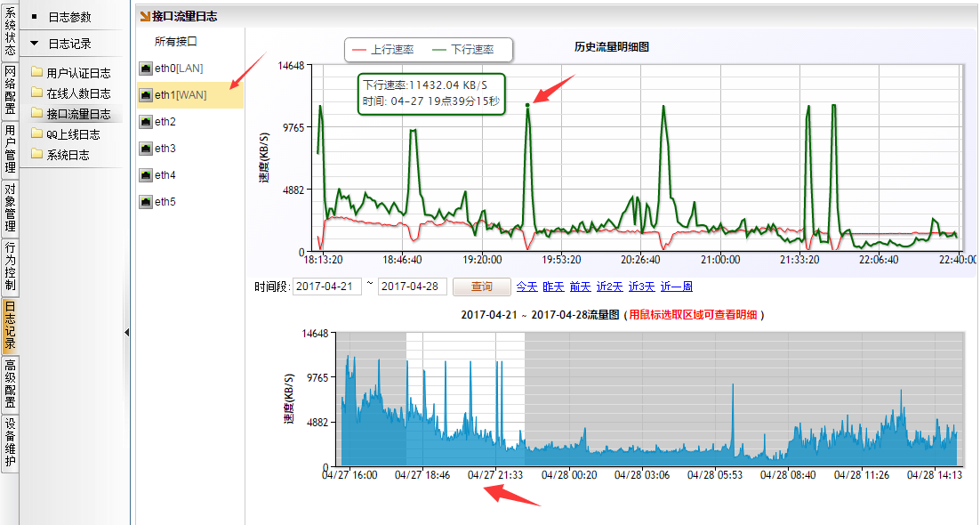
Task: Collapse the 日志记录 section
Action: pos(35,43)
